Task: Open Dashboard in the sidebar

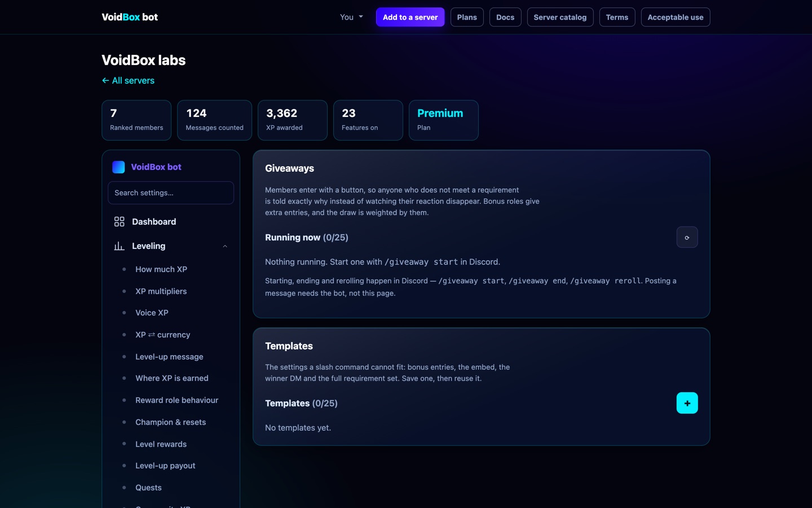Action: click(x=171, y=222)
